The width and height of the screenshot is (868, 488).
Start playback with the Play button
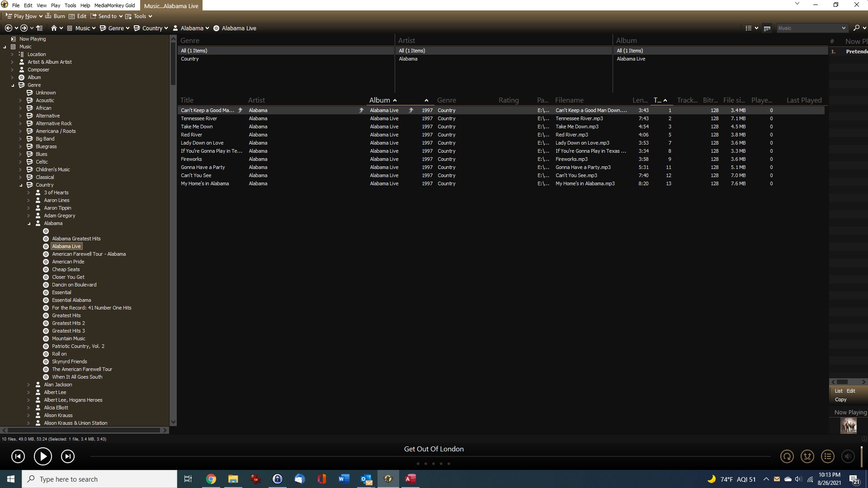[x=43, y=456]
